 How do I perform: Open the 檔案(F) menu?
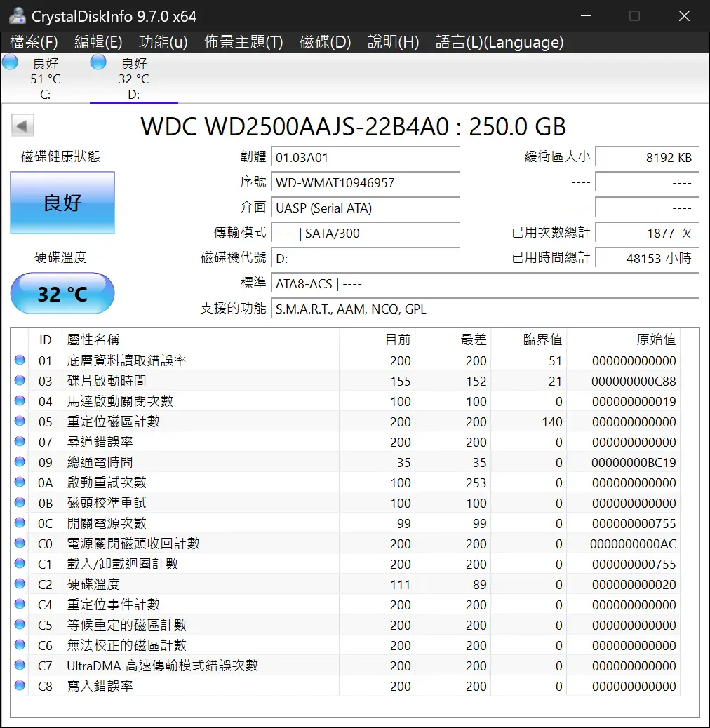tap(34, 42)
